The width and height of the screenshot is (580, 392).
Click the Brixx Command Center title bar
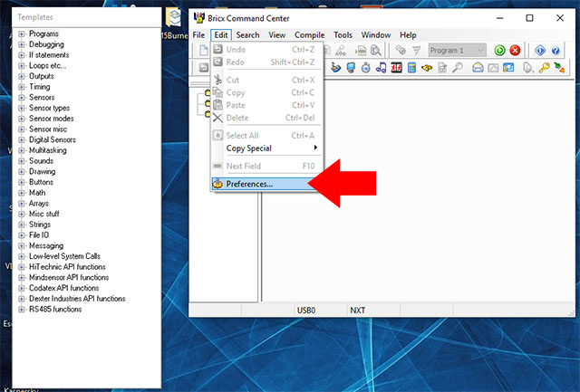point(362,16)
